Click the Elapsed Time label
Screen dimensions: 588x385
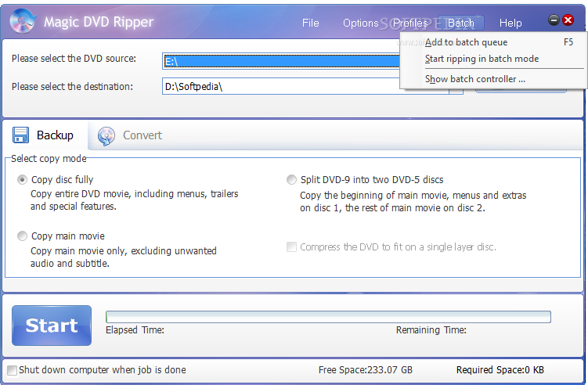point(135,330)
